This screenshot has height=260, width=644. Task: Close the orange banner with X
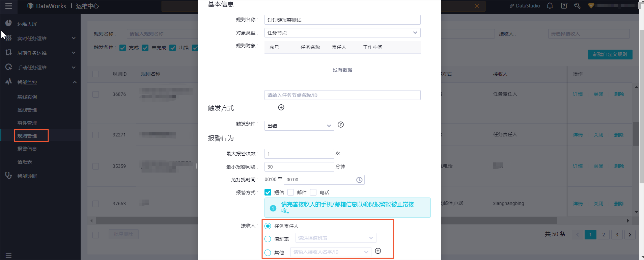[x=477, y=6]
